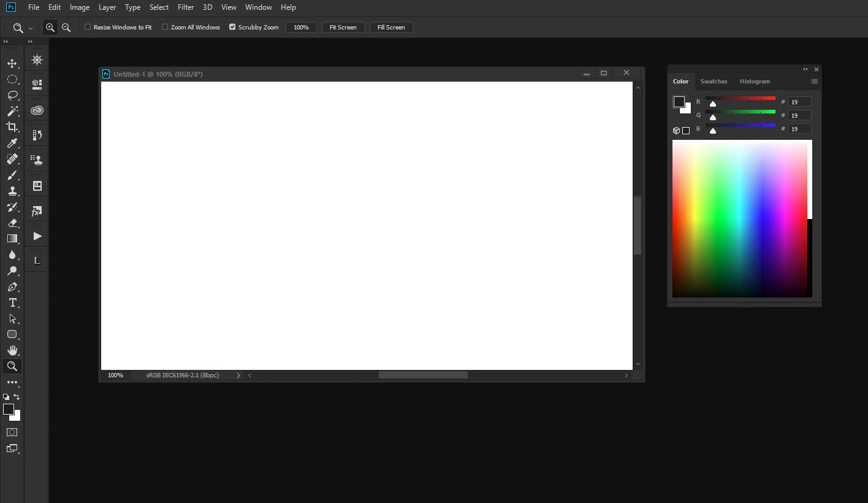This screenshot has width=868, height=503.
Task: Select the Lasso tool
Action: click(12, 95)
